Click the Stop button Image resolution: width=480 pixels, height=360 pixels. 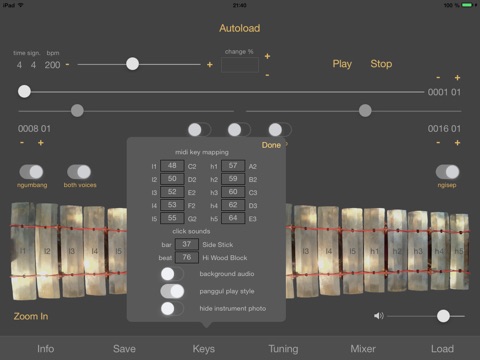[381, 64]
